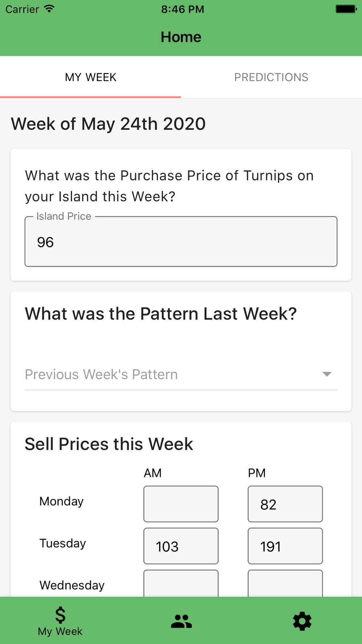The image size is (362, 644).
Task: Open the friends tab people icon
Action: tap(181, 621)
